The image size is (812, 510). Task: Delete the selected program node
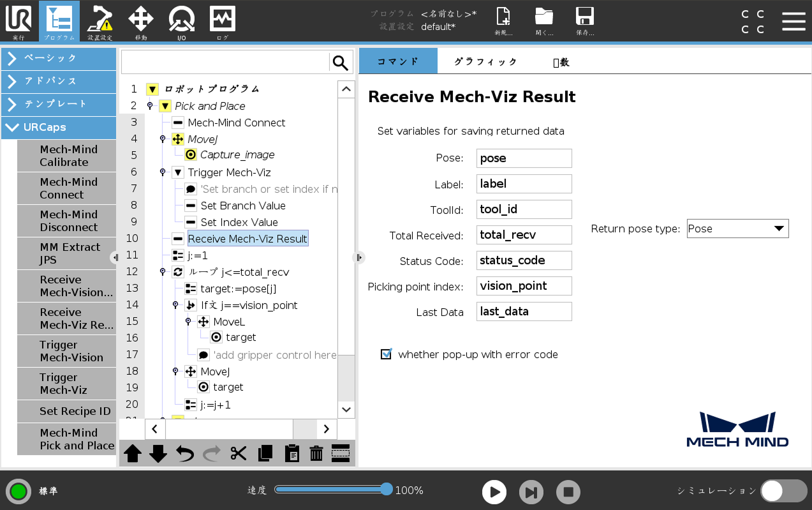coord(316,454)
